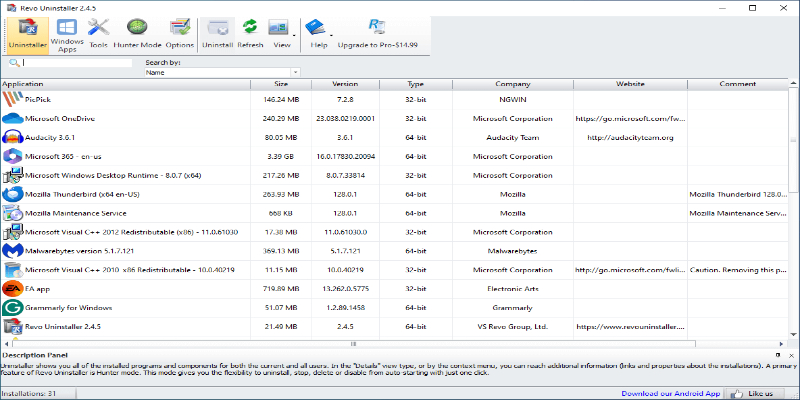
Task: Open the Windows Apps section
Action: 68,35
